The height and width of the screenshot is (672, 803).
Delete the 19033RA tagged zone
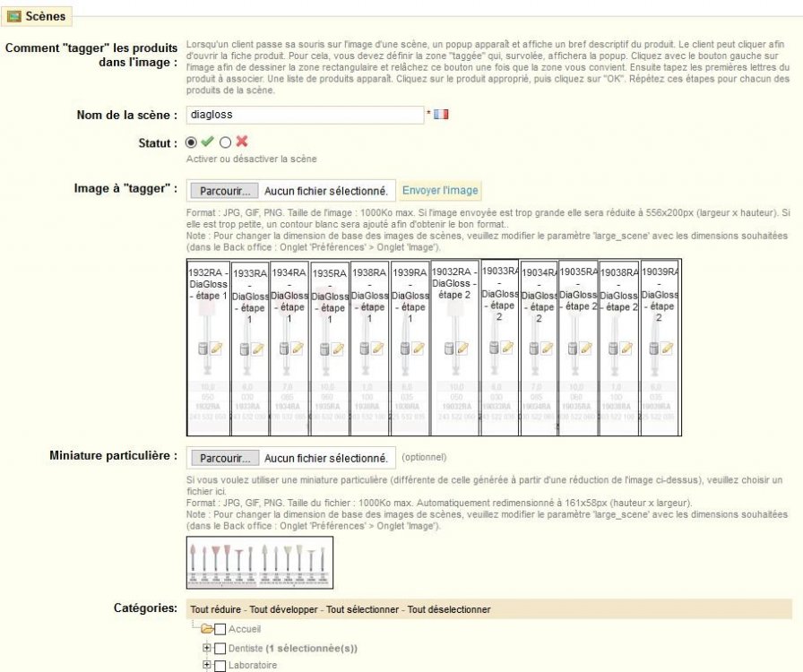pos(494,348)
